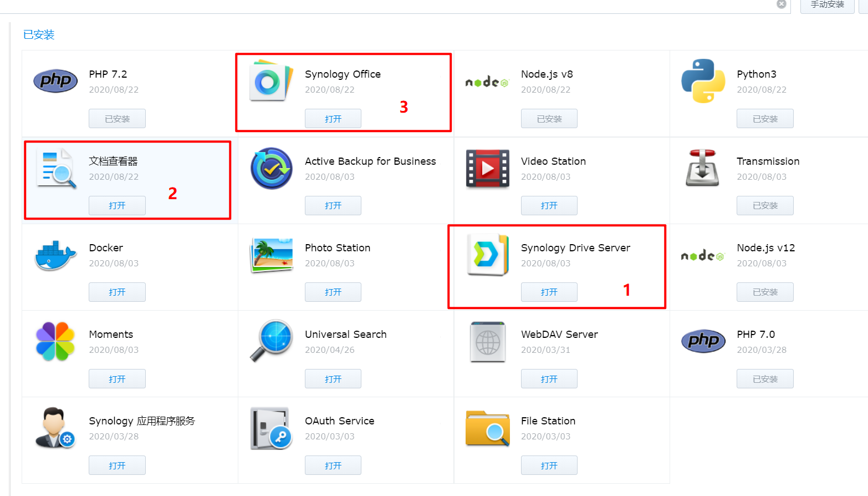868x496 pixels.
Task: Click the Active Backup for Business icon
Action: [272, 168]
